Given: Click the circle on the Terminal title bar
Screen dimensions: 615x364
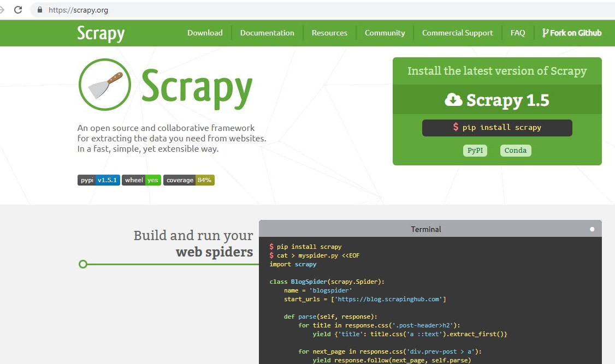Looking at the screenshot, I should pyautogui.click(x=592, y=229).
